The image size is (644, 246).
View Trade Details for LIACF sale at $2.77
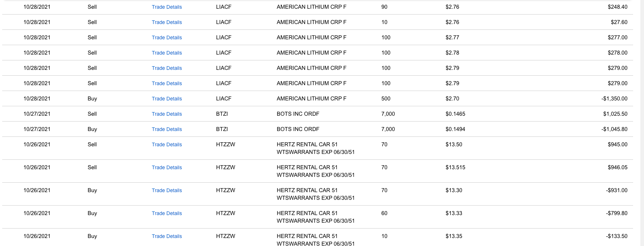[x=167, y=37]
